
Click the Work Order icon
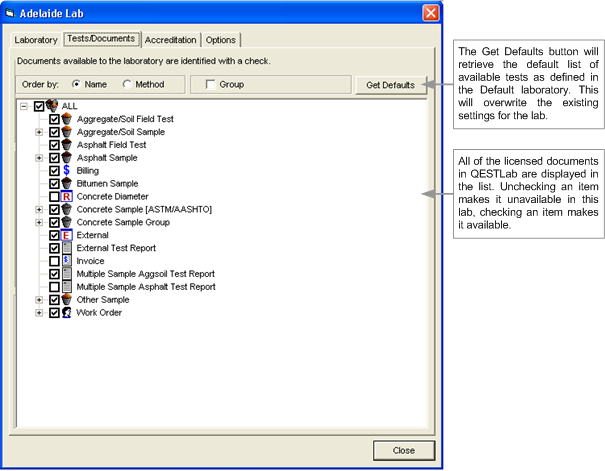pos(67,312)
